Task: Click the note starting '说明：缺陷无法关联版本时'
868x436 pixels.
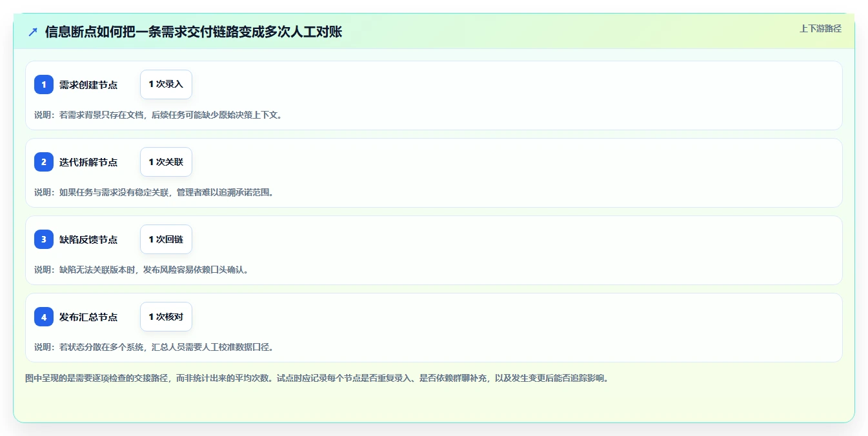Action: 141,270
